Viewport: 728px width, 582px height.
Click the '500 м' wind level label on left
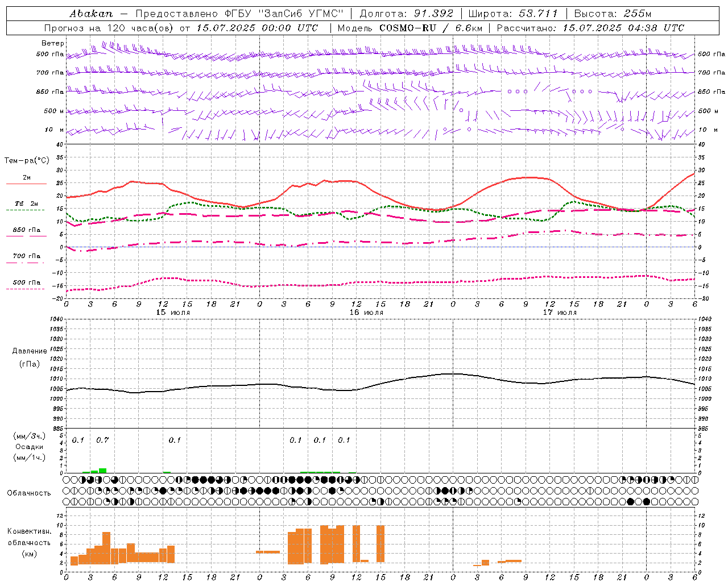[54, 111]
